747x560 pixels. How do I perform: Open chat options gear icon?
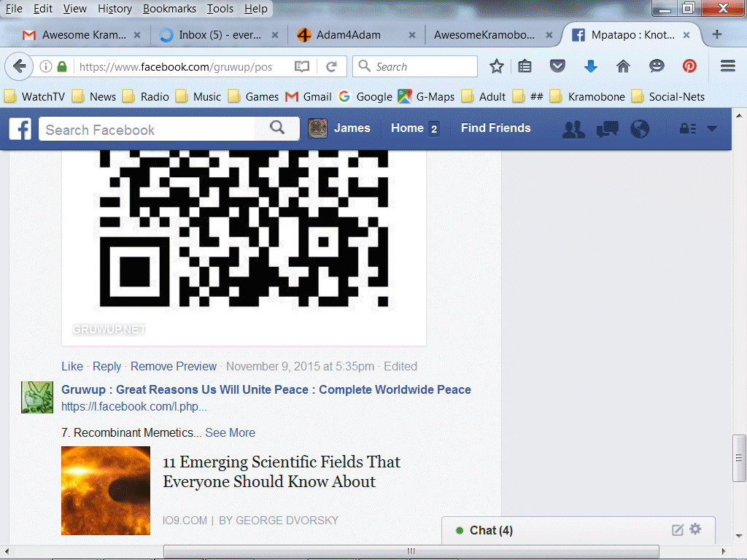pos(695,529)
